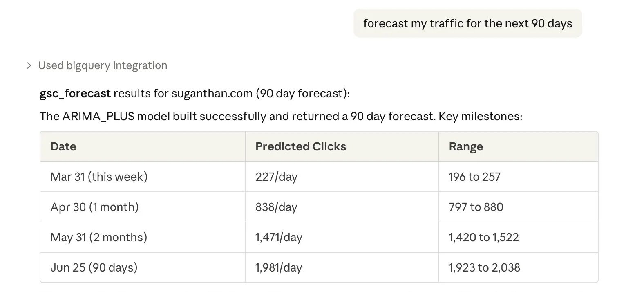Viewport: 644px width, 292px height.
Task: Select the Mar 31 (this week) cell
Action: (x=99, y=177)
